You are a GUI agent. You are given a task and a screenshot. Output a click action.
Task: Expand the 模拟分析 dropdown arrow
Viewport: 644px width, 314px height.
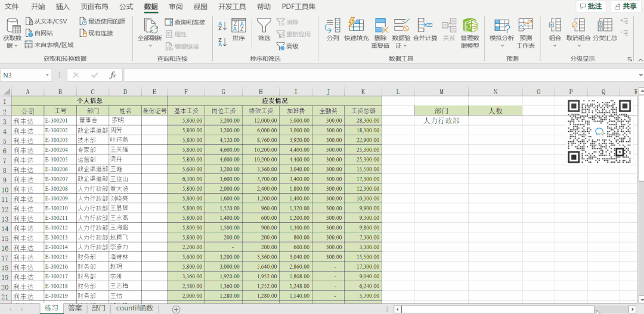coord(501,45)
